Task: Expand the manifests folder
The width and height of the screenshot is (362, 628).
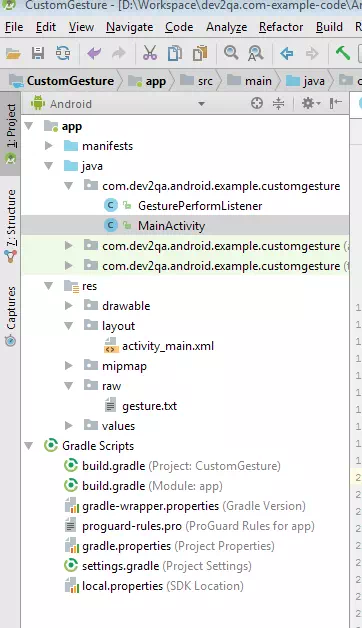Action: click(49, 146)
